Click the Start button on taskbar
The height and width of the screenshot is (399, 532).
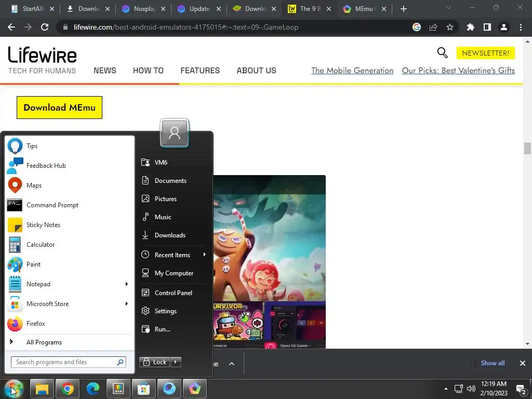tap(14, 389)
